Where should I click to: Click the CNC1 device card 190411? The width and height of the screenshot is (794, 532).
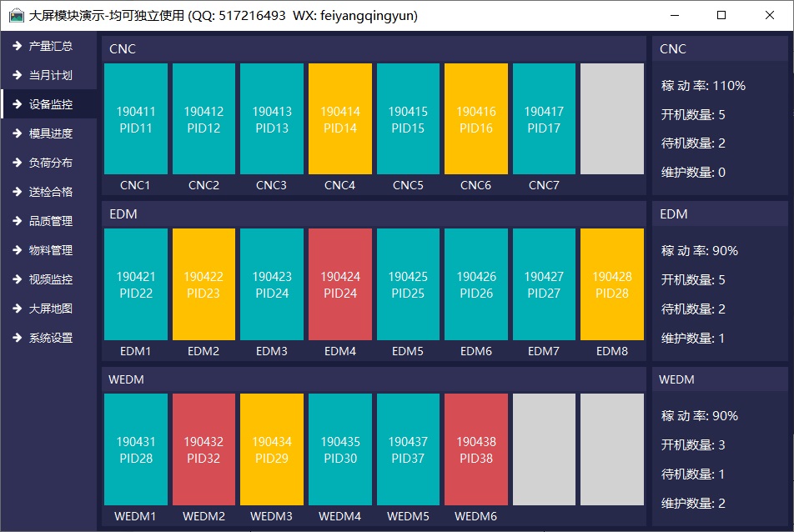(135, 119)
